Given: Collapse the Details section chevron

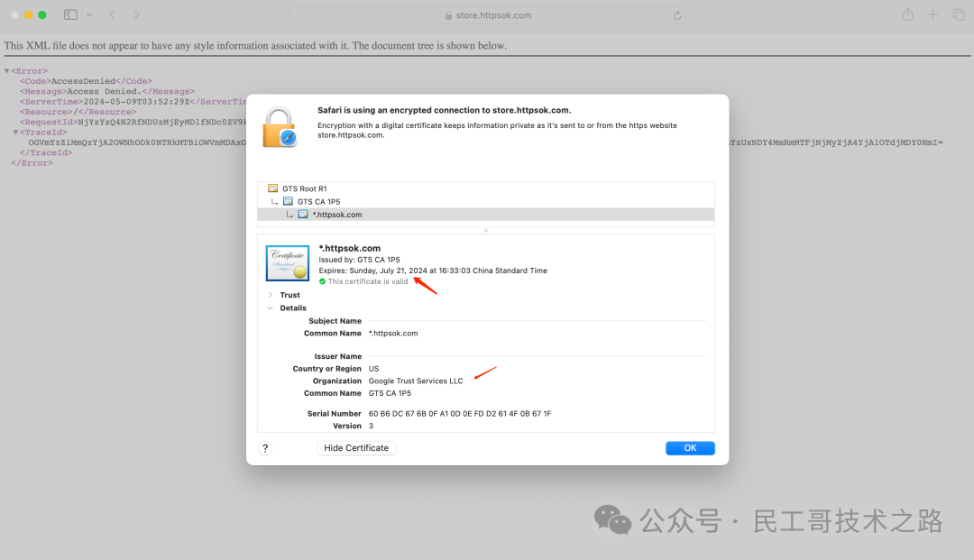Looking at the screenshot, I should click(271, 308).
